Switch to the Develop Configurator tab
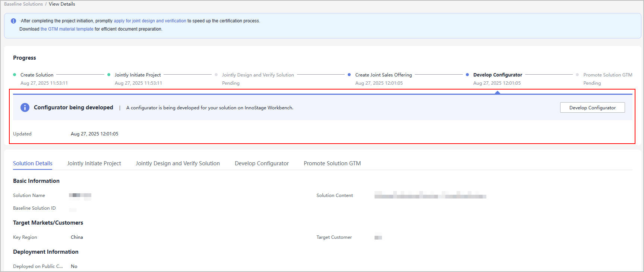Image resolution: width=644 pixels, height=272 pixels. pyautogui.click(x=262, y=163)
